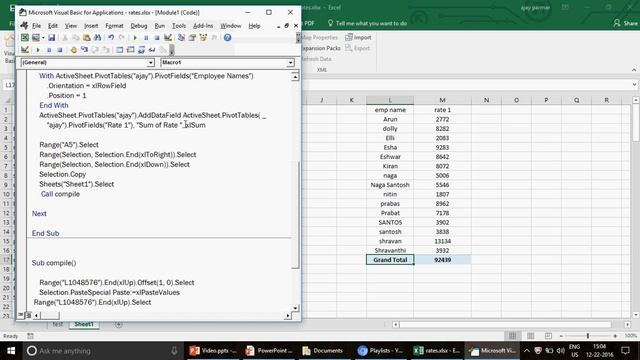The width and height of the screenshot is (640, 360).
Task: Select the Grand Total cell
Action: coord(390,260)
